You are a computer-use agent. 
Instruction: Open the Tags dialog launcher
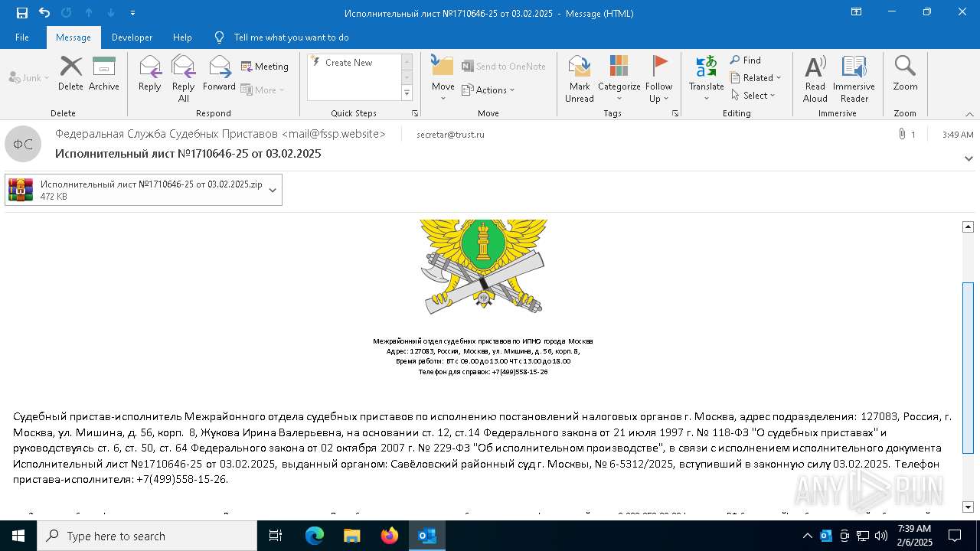click(x=675, y=113)
